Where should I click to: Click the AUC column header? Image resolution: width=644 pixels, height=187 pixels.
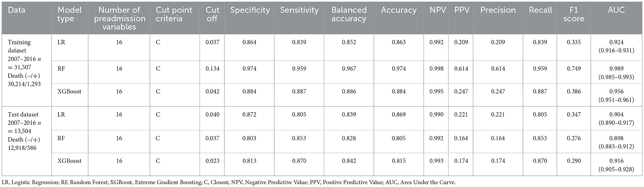(616, 10)
